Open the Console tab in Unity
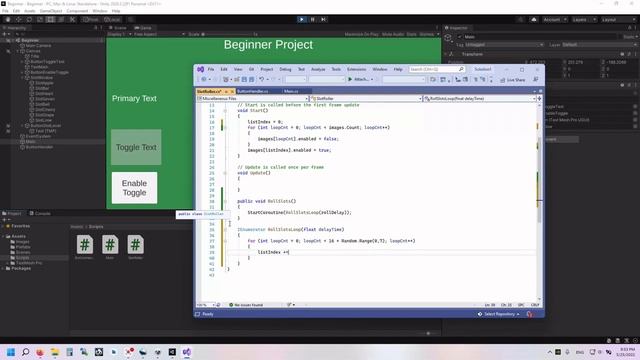Viewport: 640px width, 360px height. (x=40, y=213)
